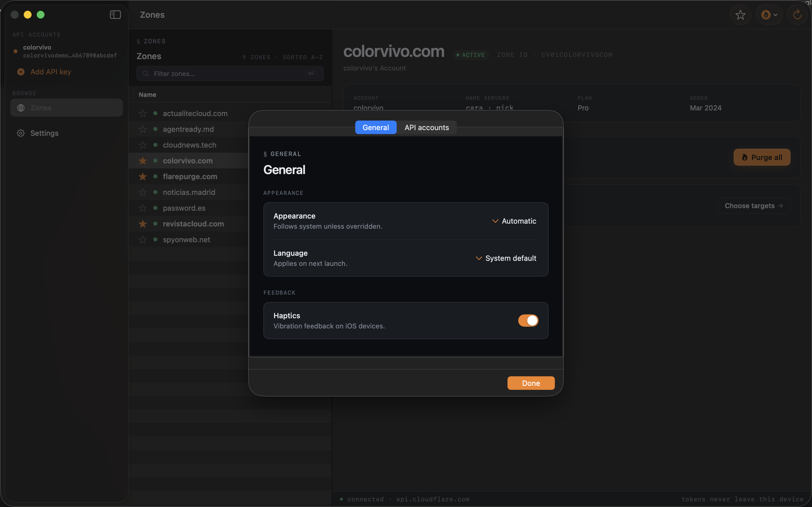Click the globe icon beside Zones
This screenshot has height=507, width=812.
pyautogui.click(x=21, y=108)
